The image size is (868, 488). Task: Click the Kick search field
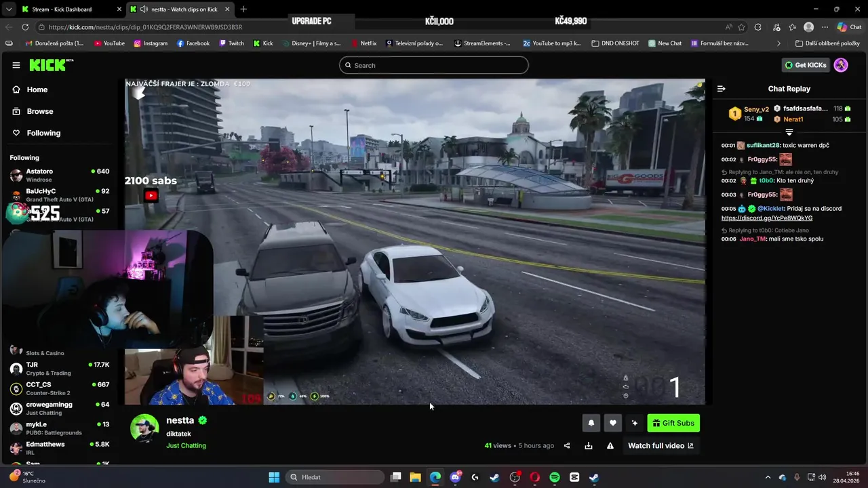pos(434,65)
